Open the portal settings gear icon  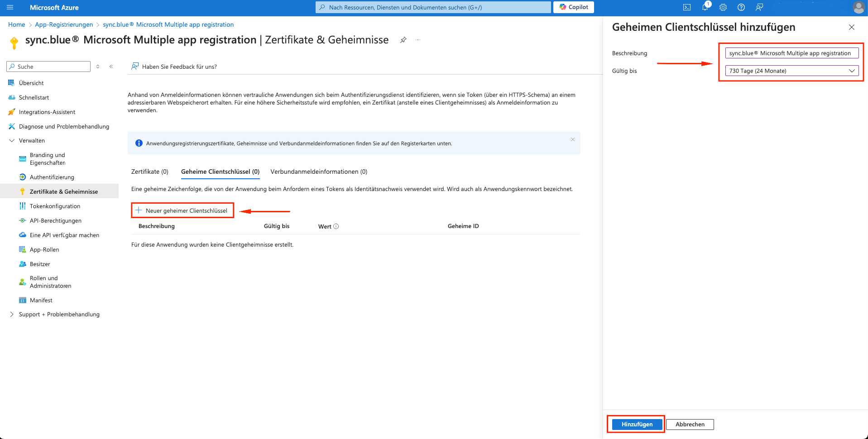click(723, 7)
